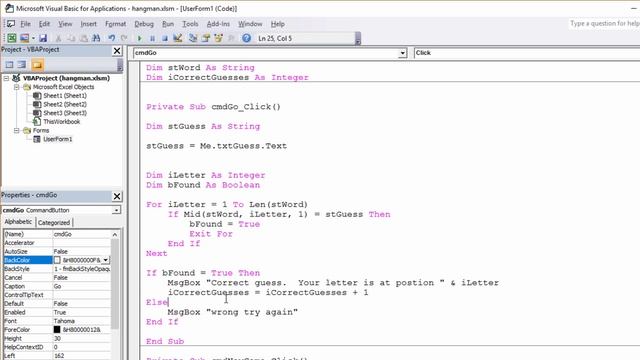This screenshot has height=360, width=640.
Task: Click the Font property value Tahoma
Action: coord(82,321)
